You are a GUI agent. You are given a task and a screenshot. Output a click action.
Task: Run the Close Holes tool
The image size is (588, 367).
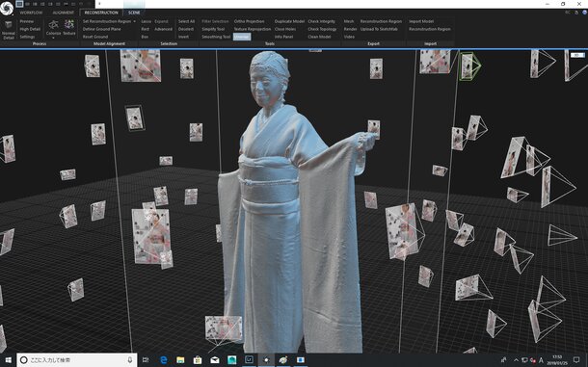click(x=285, y=29)
